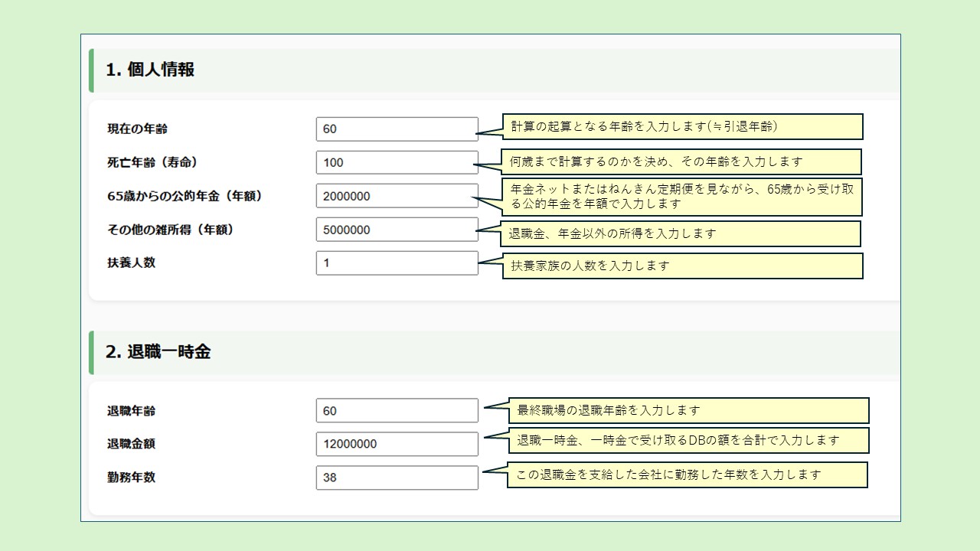Click the 65歳からの公的年金（年額） label text
Viewport: 980px width, 551px height.
coord(185,196)
